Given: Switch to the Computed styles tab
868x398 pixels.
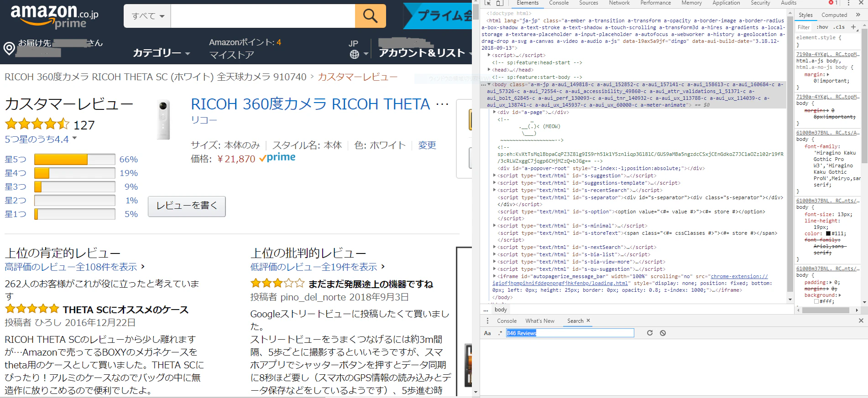Looking at the screenshot, I should point(834,15).
